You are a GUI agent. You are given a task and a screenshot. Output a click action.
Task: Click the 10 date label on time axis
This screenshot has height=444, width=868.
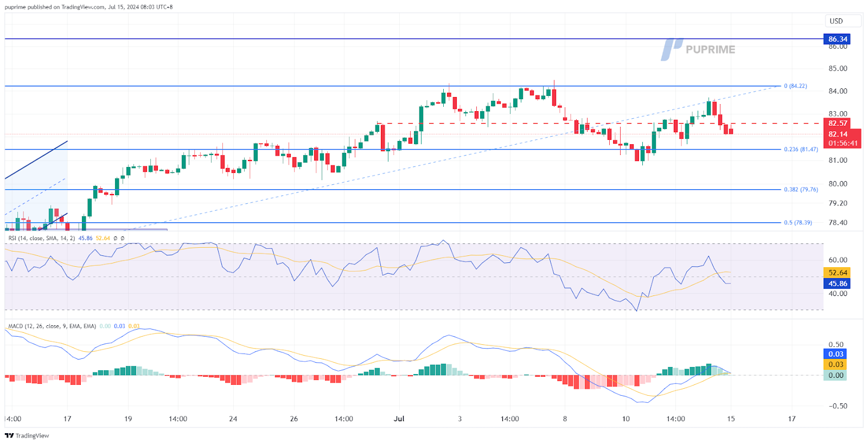626,419
